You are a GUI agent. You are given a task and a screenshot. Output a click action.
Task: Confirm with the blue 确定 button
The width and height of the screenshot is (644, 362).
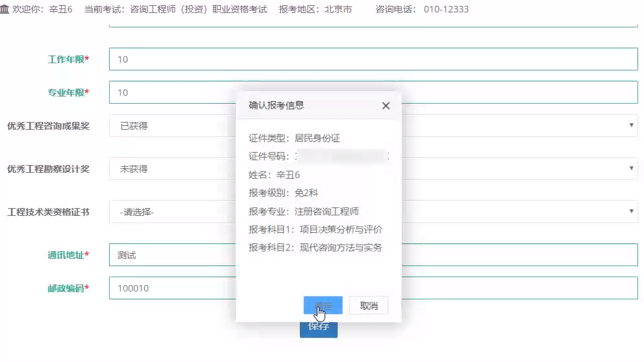click(x=323, y=305)
